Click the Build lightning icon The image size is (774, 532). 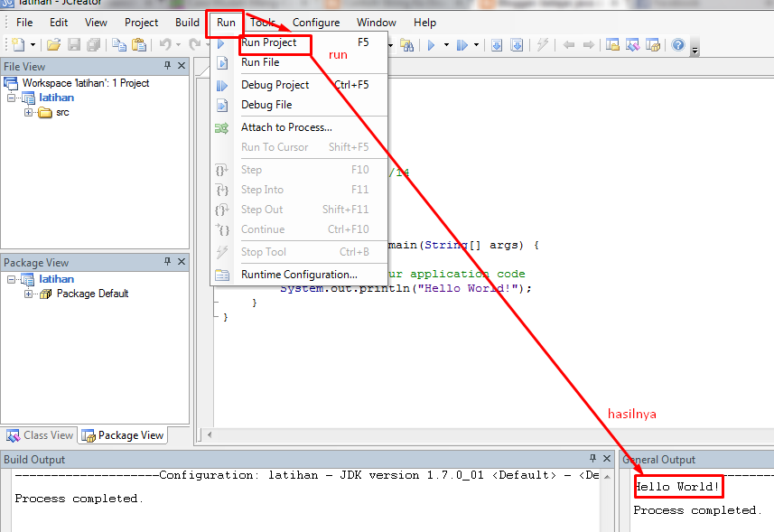click(x=544, y=44)
